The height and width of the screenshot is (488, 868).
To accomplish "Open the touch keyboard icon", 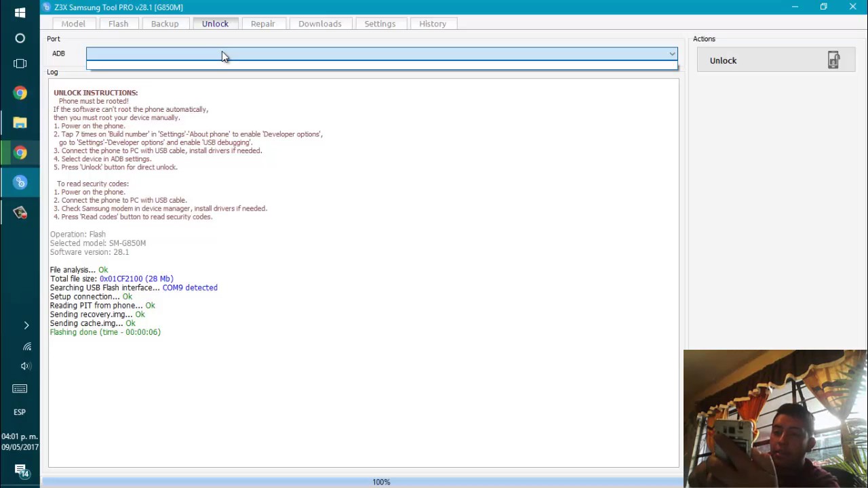I will click(x=20, y=388).
